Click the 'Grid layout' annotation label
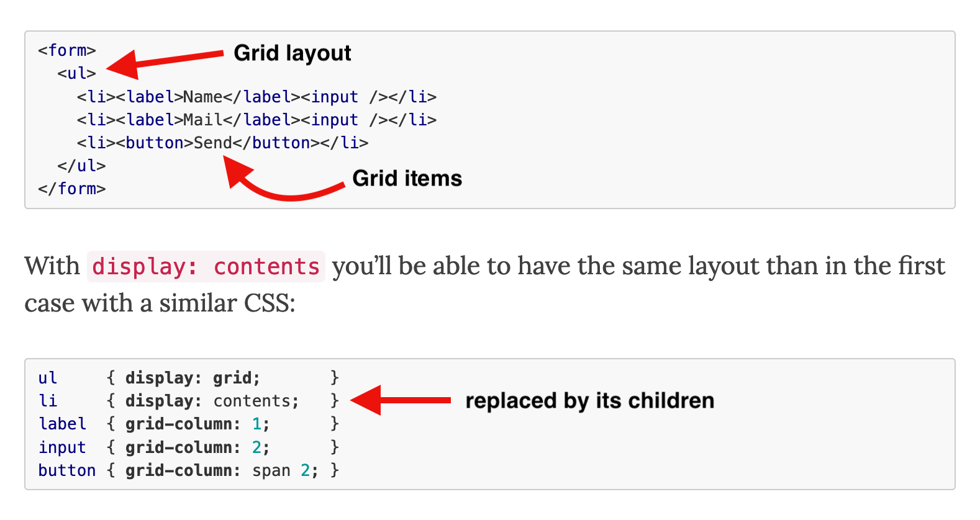The image size is (980, 520). (x=293, y=53)
